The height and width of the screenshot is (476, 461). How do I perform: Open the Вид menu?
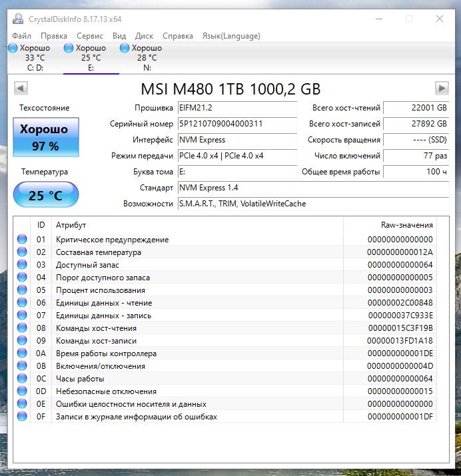(119, 36)
